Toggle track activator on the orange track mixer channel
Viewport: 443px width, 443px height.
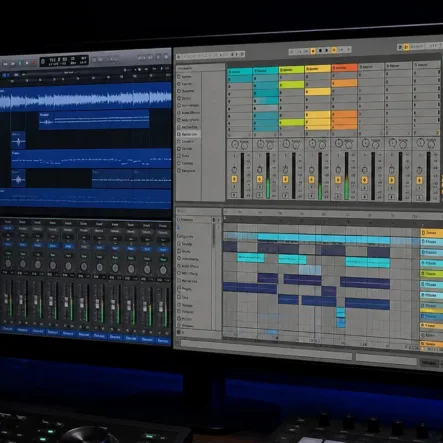[338, 180]
